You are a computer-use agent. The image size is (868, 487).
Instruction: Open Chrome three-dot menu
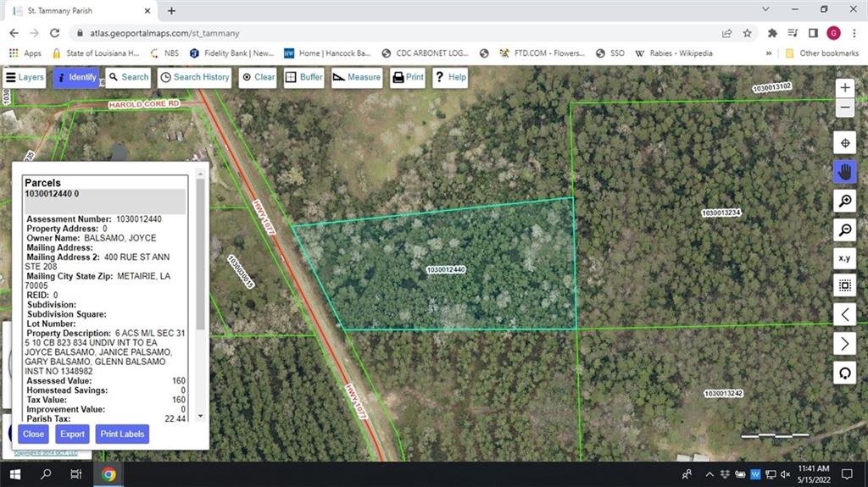[x=854, y=33]
